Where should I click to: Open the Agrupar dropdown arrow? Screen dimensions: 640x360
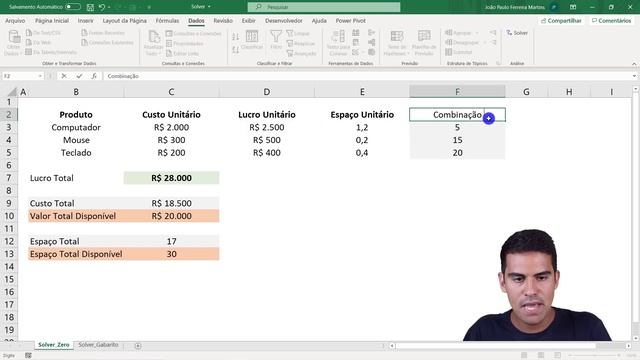pos(477,33)
